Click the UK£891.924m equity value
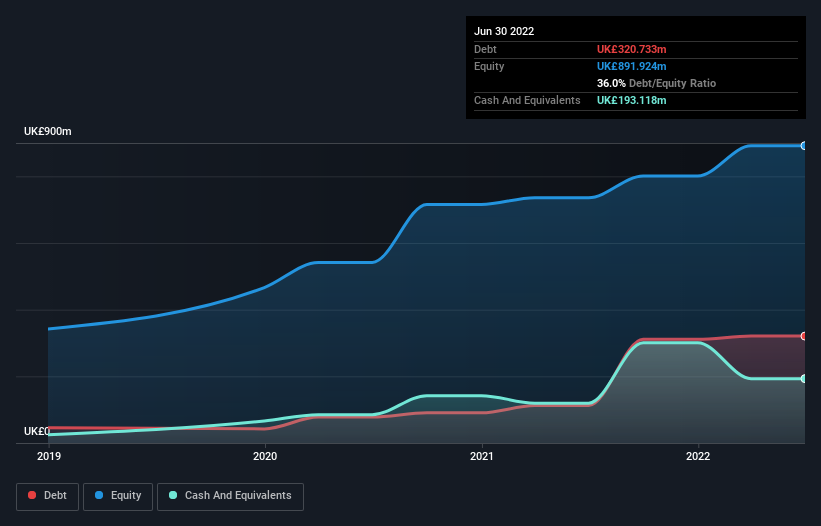The width and height of the screenshot is (821, 526). click(x=631, y=66)
